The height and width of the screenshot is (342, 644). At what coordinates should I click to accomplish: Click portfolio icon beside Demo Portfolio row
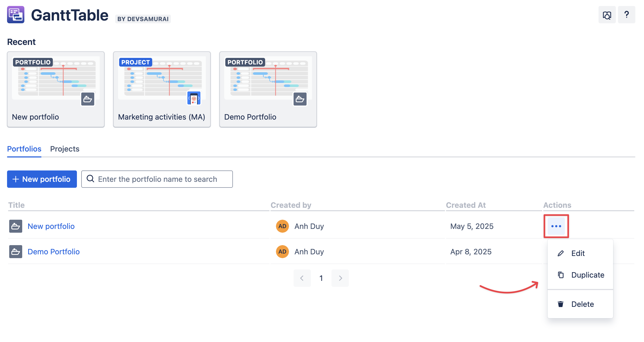(x=16, y=252)
